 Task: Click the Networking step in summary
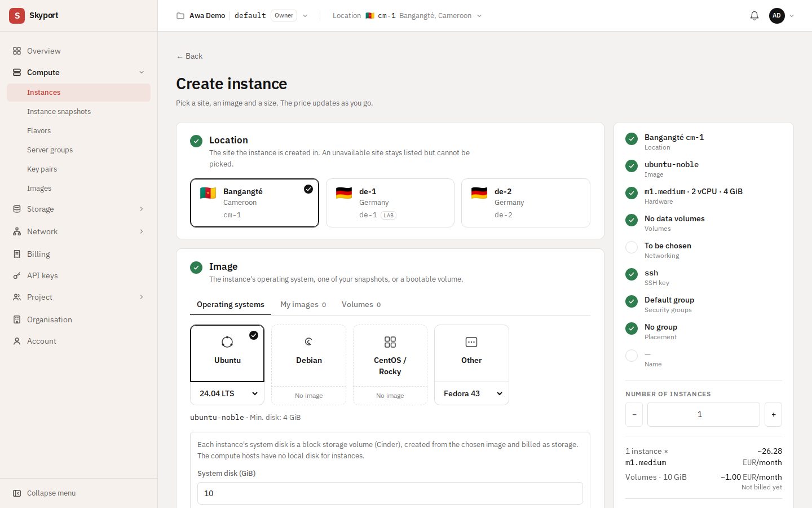coord(704,250)
